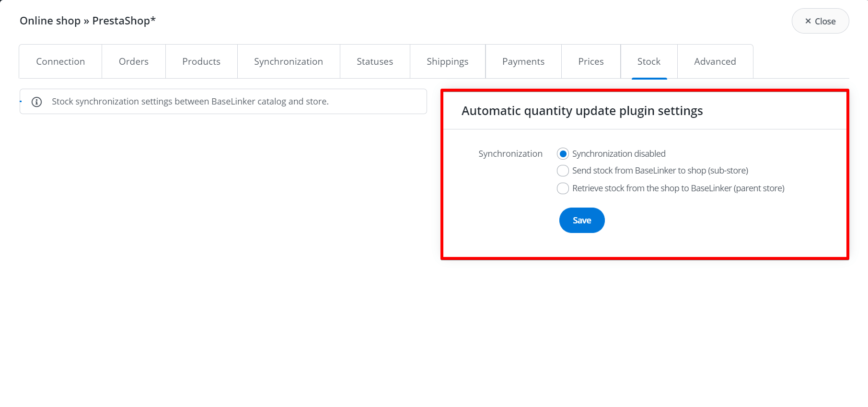Click the blue Save button
This screenshot has height=407, width=868.
tap(582, 221)
